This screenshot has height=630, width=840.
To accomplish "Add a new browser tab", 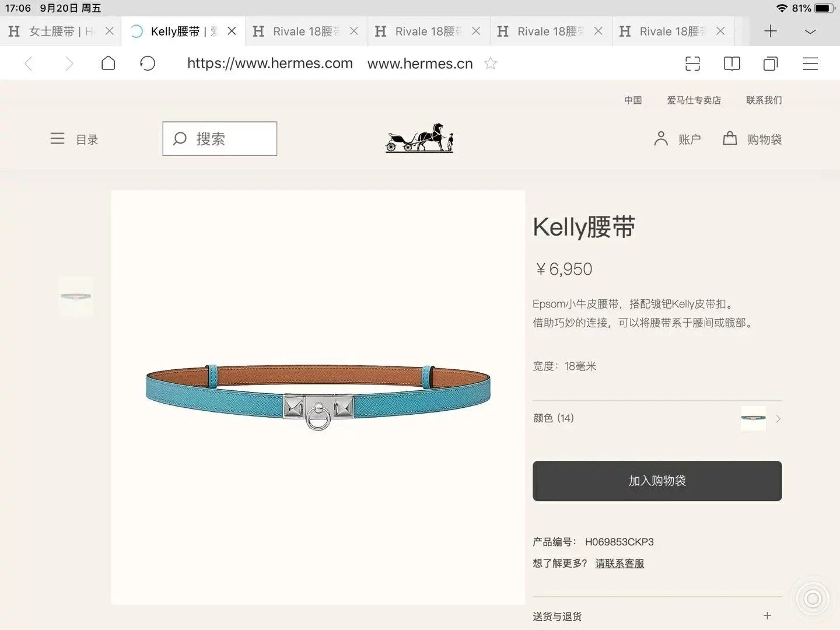I will (771, 31).
